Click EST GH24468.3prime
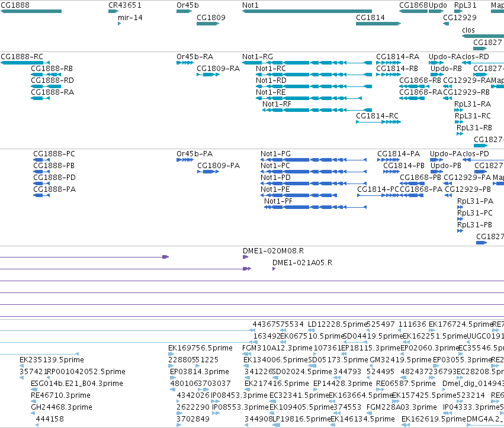 pos(33,414)
